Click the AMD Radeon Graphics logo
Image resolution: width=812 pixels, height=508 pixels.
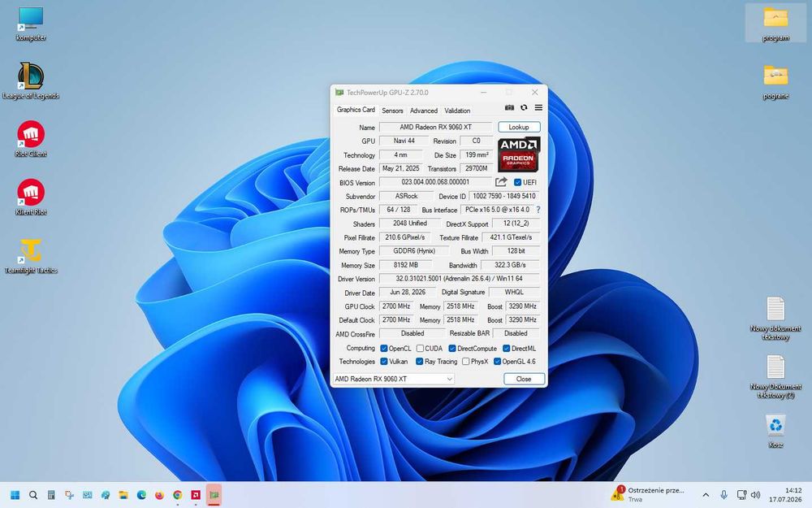coord(519,154)
